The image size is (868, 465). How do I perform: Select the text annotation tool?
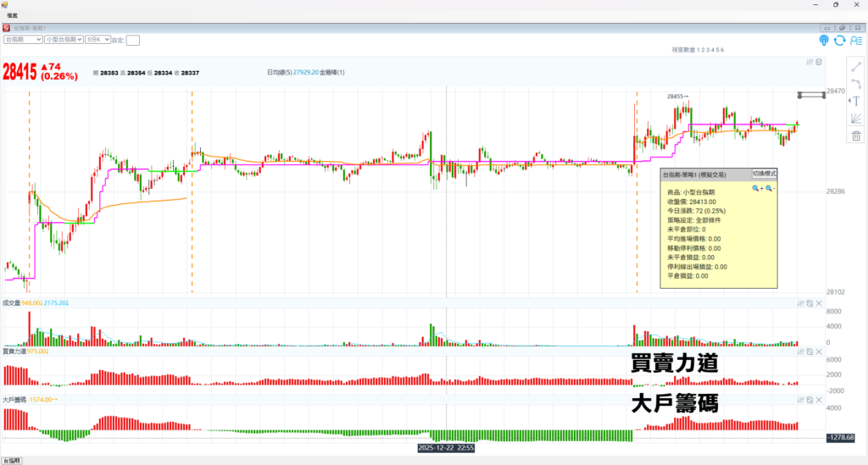click(x=856, y=101)
